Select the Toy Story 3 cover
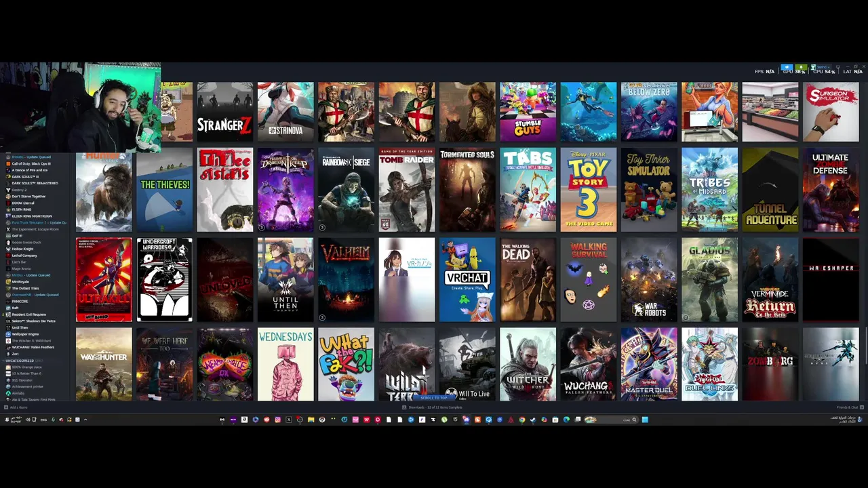Screen dimensions: 868x488 click(588, 190)
